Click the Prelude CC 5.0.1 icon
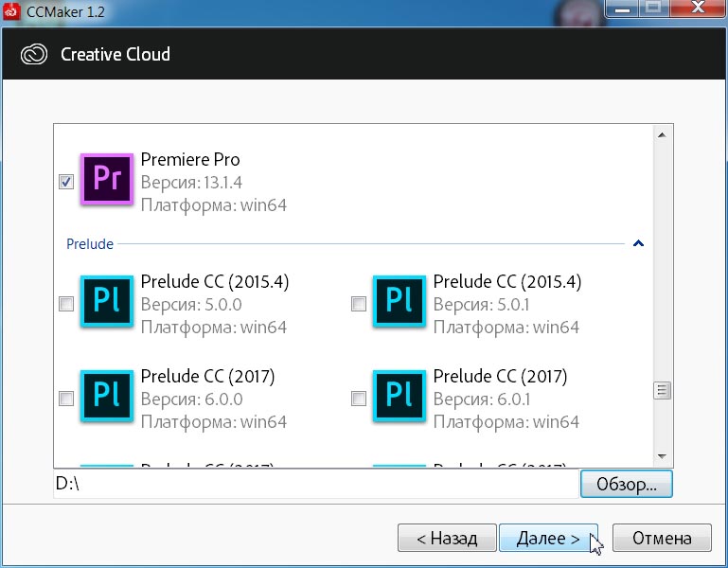 [400, 301]
